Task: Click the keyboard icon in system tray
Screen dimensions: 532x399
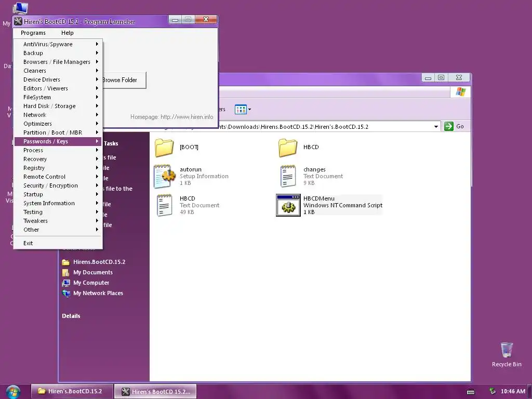Action: click(x=471, y=392)
